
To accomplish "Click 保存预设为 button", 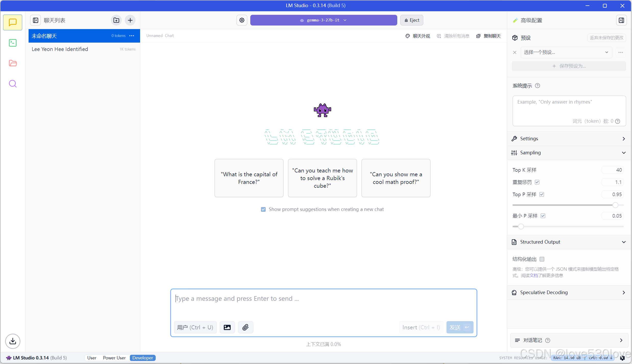I will [x=569, y=66].
